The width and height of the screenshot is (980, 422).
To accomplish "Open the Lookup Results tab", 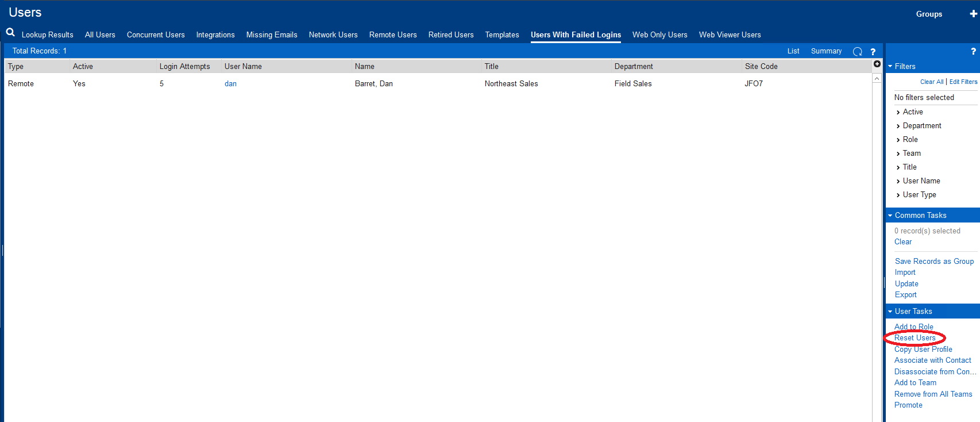I will 48,34.
